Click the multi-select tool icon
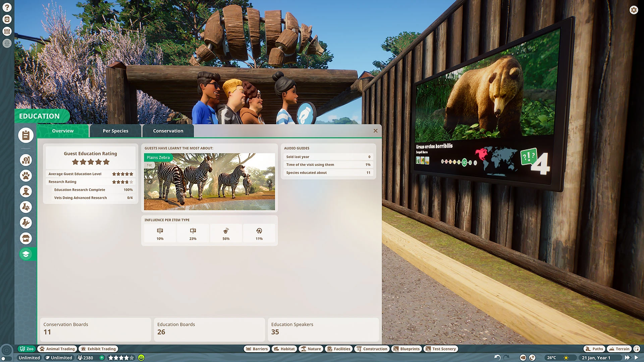This screenshot has width=644, height=362. tap(637, 349)
